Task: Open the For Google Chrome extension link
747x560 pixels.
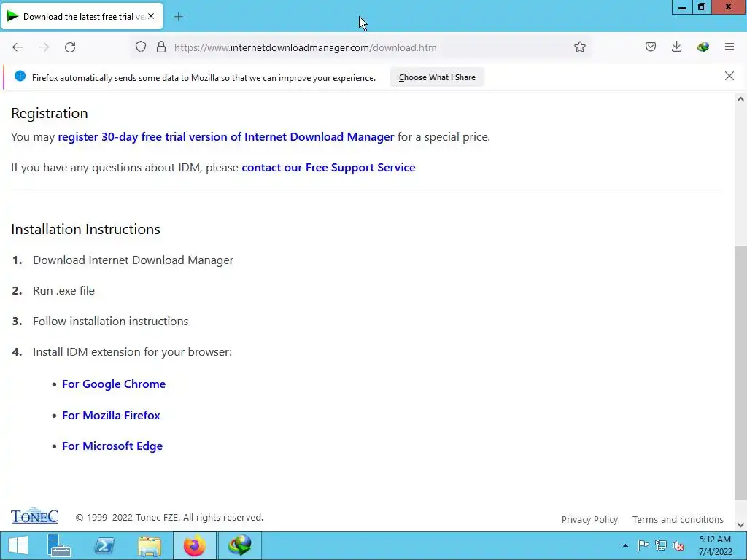Action: [x=114, y=384]
